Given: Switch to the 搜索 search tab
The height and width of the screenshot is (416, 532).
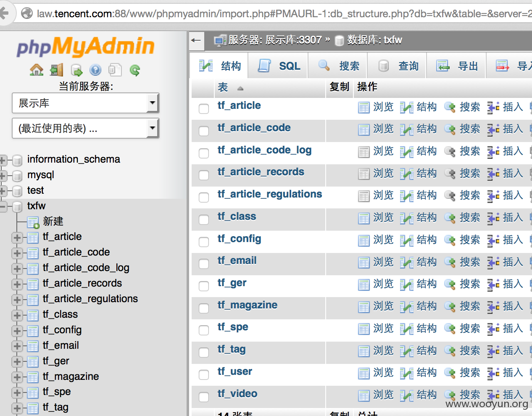Looking at the screenshot, I should (x=338, y=66).
